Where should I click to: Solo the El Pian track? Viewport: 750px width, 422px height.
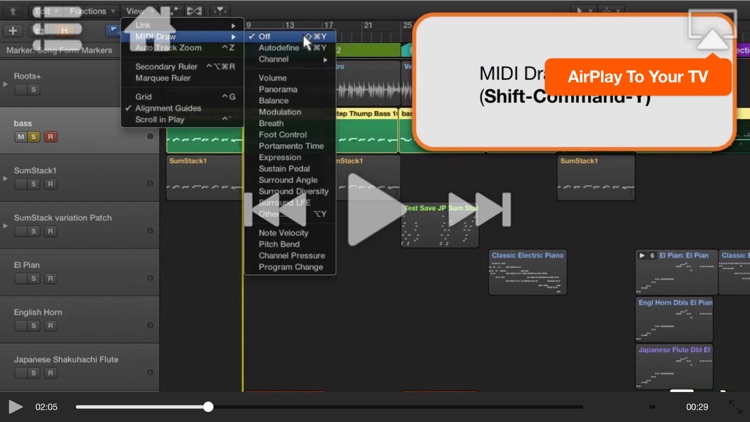coord(33,278)
